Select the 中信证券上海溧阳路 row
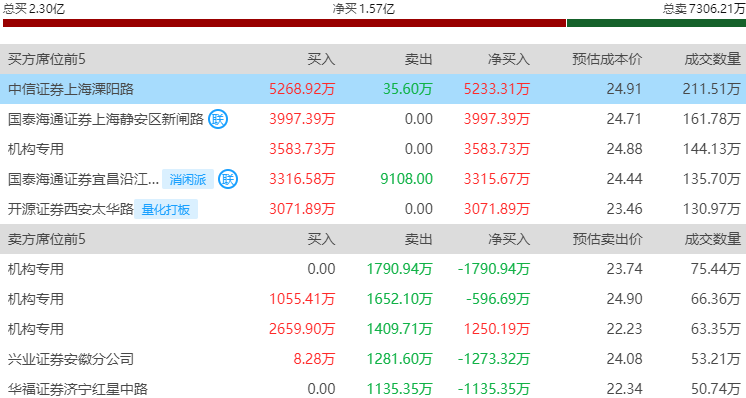This screenshot has width=746, height=398. (x=373, y=89)
